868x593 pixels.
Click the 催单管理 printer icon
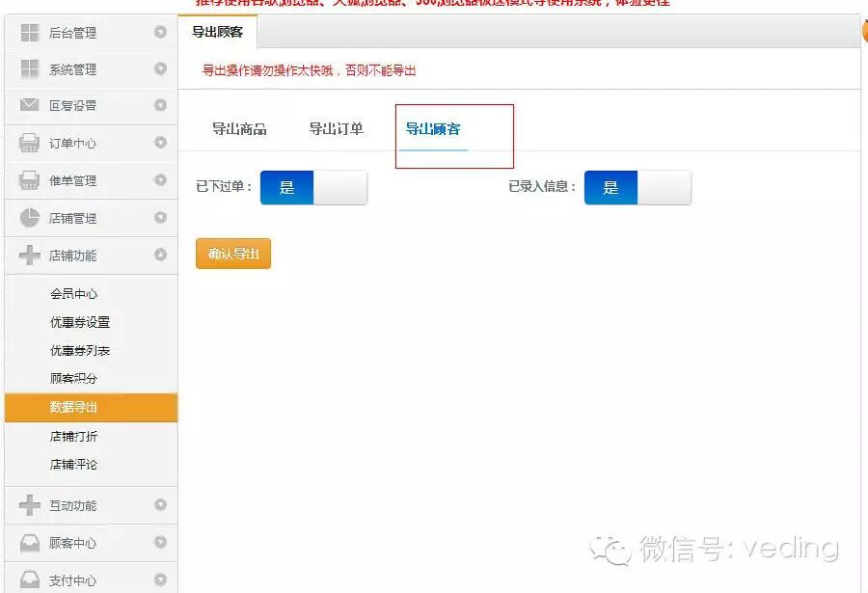pyautogui.click(x=29, y=180)
